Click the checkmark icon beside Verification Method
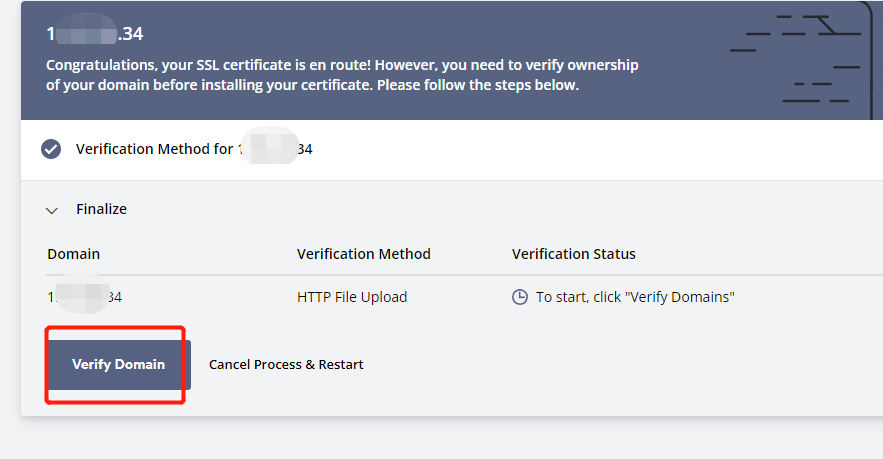This screenshot has width=883, height=459. click(x=51, y=149)
